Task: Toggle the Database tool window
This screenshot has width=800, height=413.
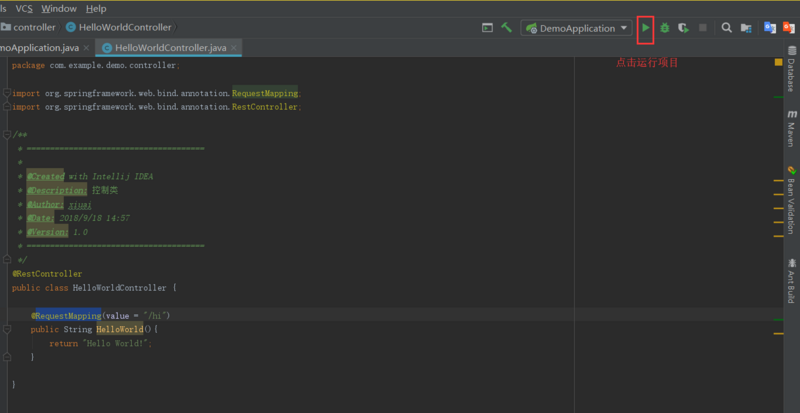Action: [x=791, y=72]
